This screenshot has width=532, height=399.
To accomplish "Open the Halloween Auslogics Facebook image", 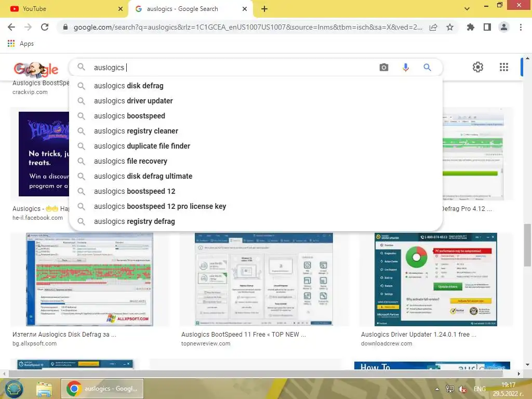I will 44,154.
